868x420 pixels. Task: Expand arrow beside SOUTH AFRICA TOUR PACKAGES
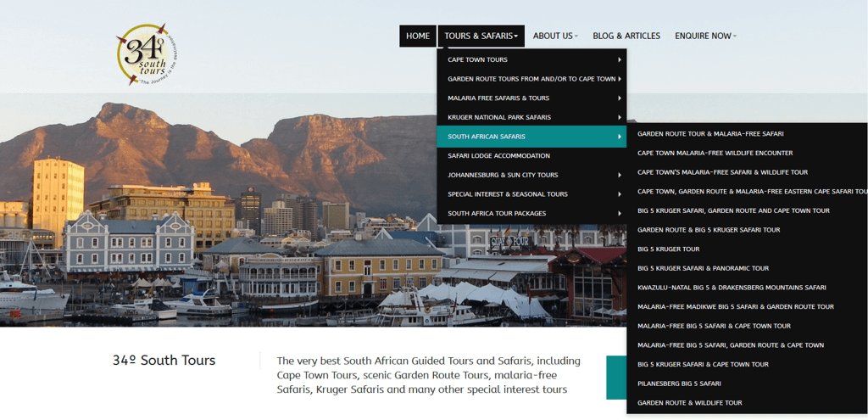point(620,213)
